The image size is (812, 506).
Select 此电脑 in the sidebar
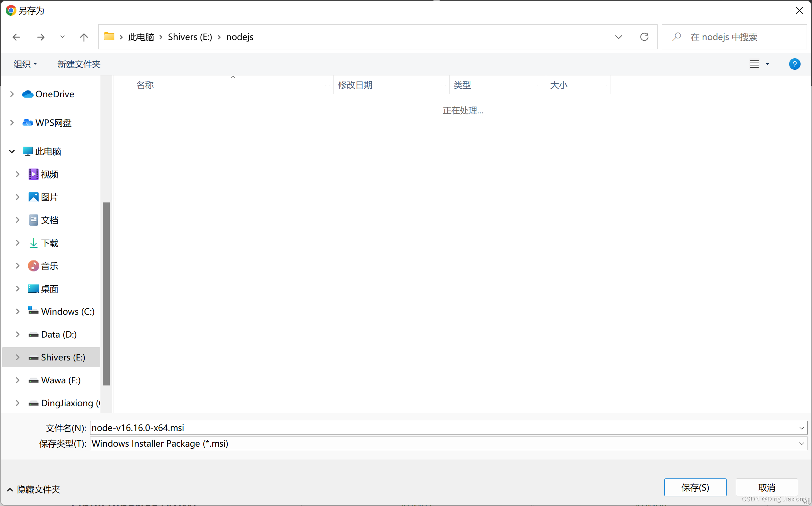48,151
